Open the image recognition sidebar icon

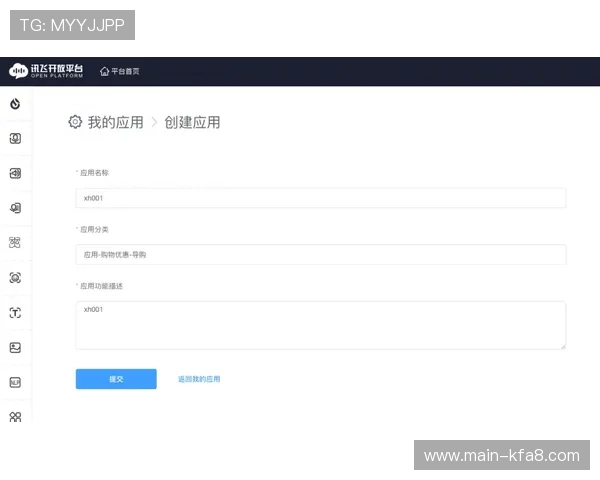(x=15, y=348)
